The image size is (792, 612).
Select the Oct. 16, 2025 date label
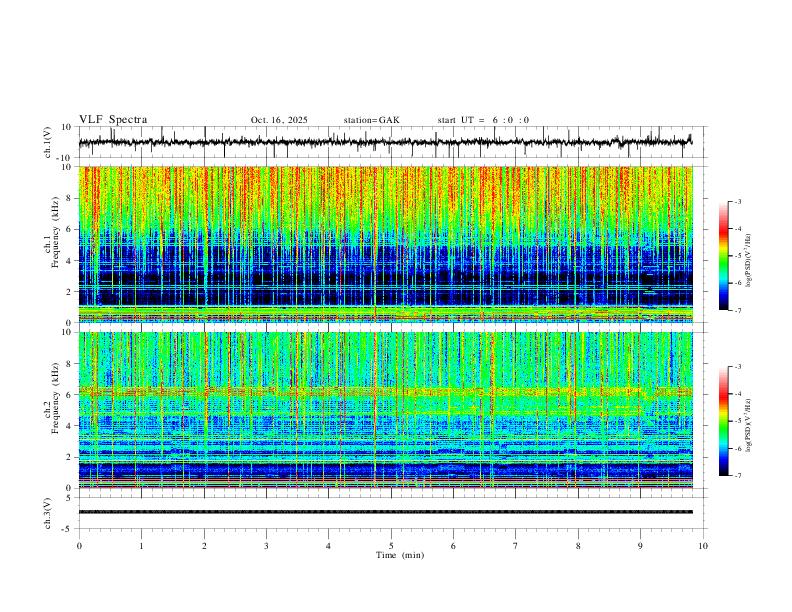[279, 120]
